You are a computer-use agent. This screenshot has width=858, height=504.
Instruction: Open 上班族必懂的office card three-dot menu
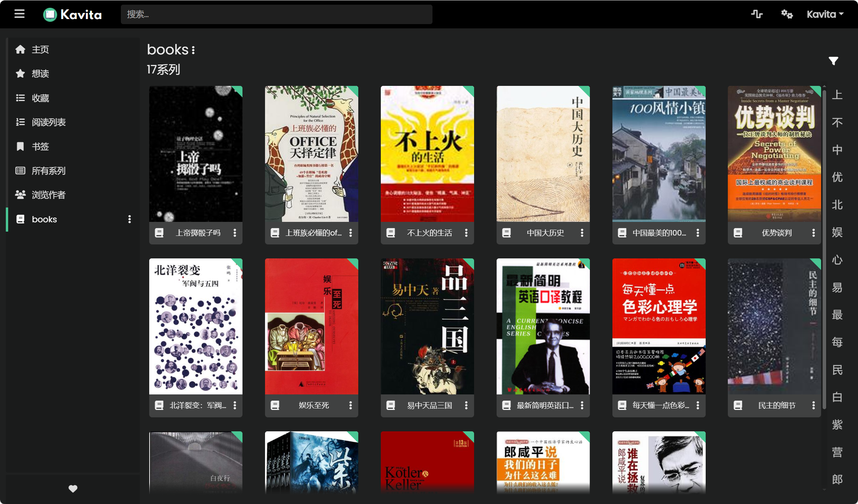(x=351, y=233)
